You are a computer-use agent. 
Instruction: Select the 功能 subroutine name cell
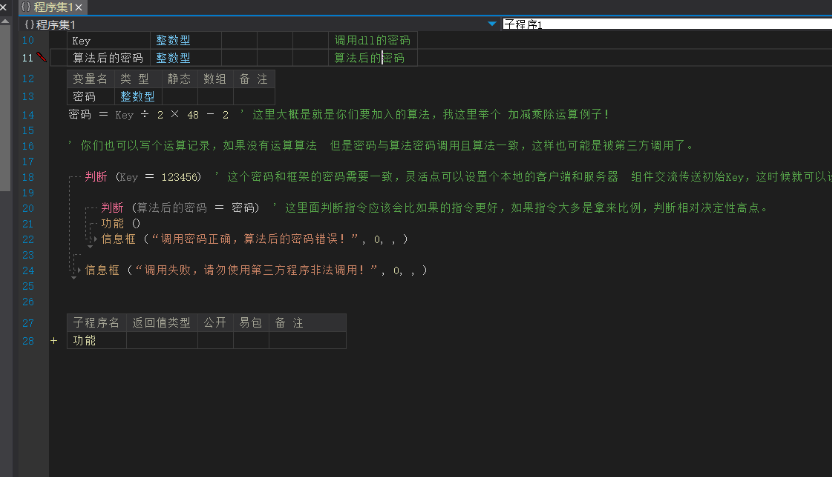pos(96,341)
